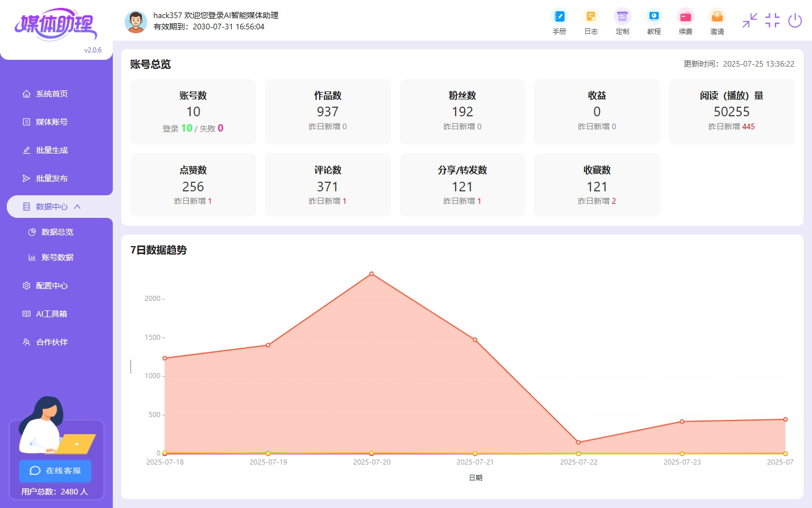Screen dimensions: 812x508
Task: Open the 邀请 invite icon
Action: pyautogui.click(x=717, y=21)
